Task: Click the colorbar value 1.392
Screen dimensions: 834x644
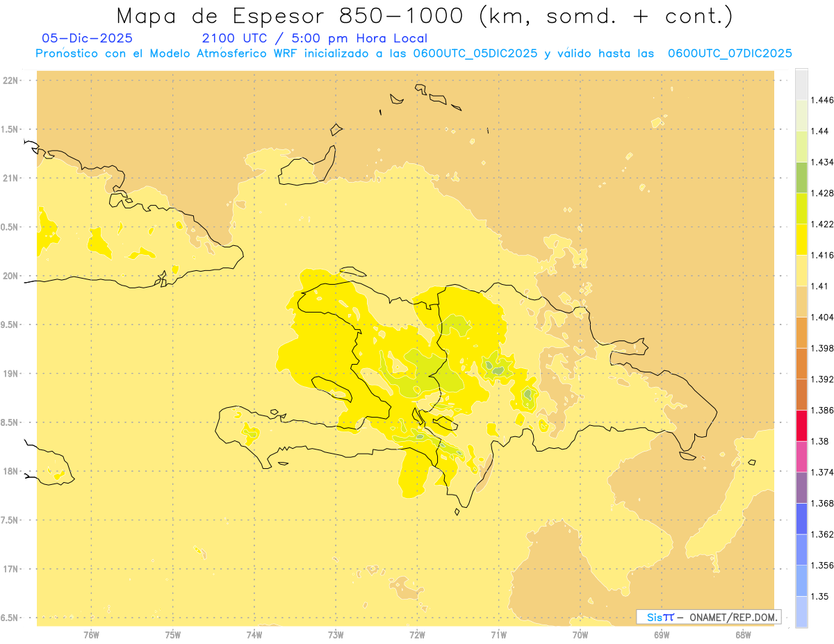Action: click(x=823, y=379)
